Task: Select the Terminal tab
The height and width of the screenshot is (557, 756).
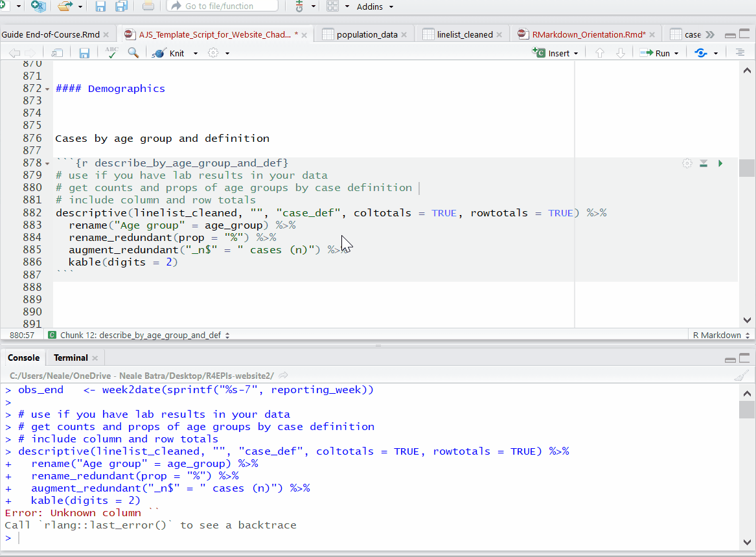Action: click(71, 358)
